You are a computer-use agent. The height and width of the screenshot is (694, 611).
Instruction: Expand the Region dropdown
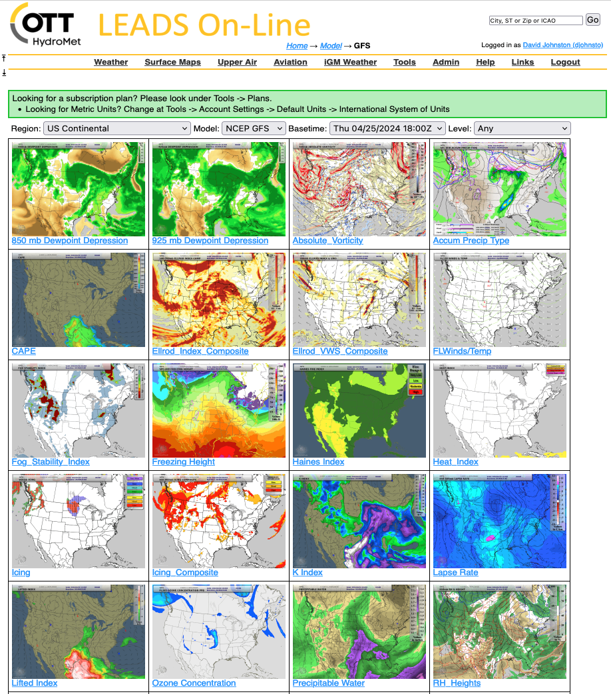point(116,129)
